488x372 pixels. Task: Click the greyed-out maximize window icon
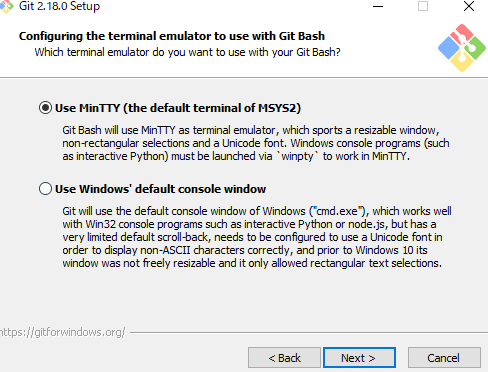[423, 6]
